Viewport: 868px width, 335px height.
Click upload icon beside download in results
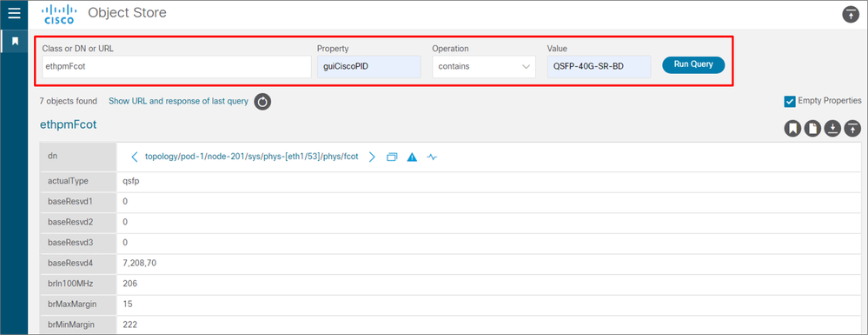pyautogui.click(x=852, y=129)
